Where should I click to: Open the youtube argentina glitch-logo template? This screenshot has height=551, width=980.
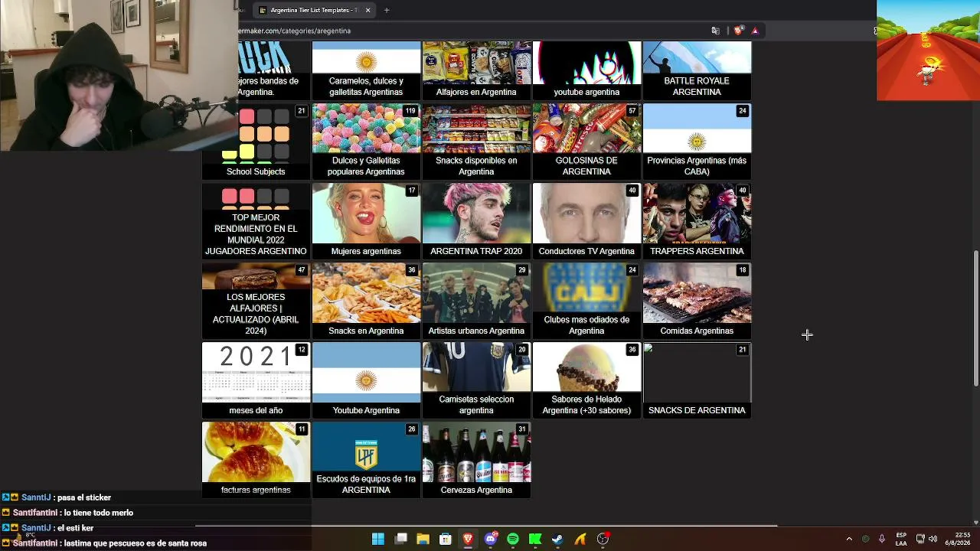pyautogui.click(x=586, y=70)
